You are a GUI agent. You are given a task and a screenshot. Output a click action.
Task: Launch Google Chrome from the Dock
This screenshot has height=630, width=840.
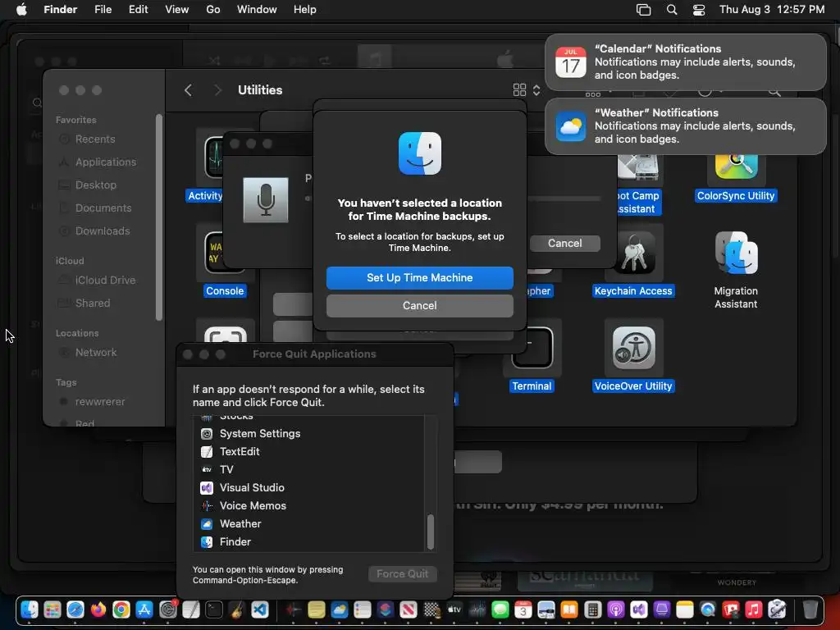tap(121, 609)
